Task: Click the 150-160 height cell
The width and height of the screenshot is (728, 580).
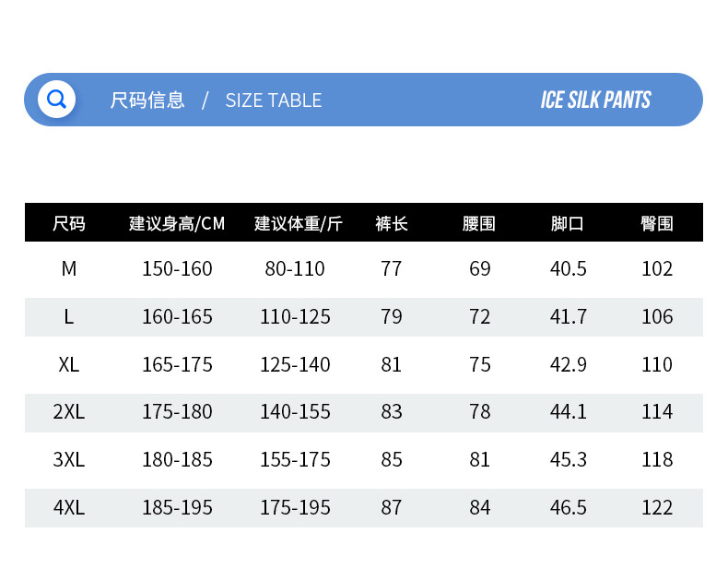Action: 177,268
